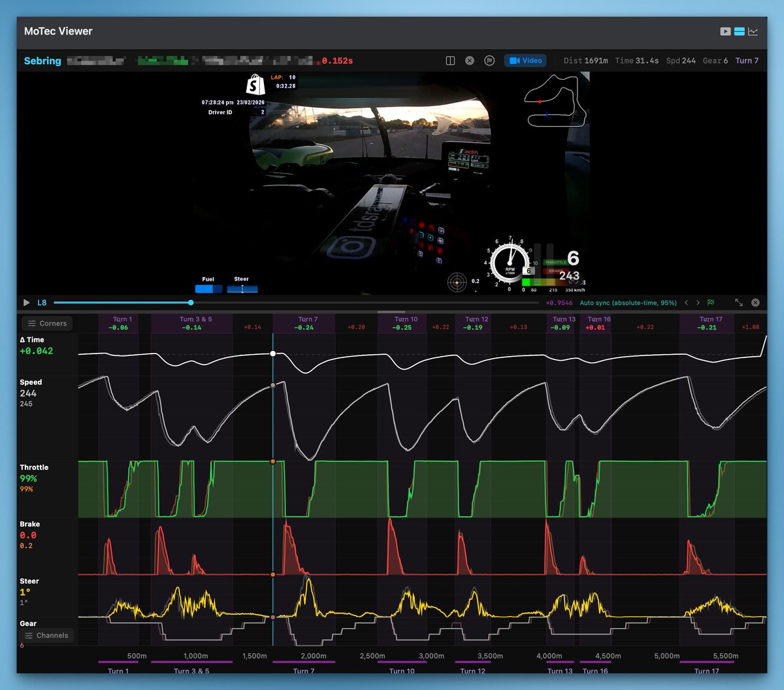Clear comparison lap with the X icon
This screenshot has width=784, height=690.
click(x=470, y=61)
